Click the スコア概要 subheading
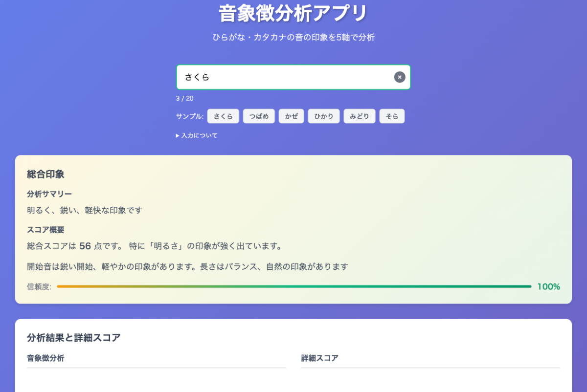 (x=45, y=230)
